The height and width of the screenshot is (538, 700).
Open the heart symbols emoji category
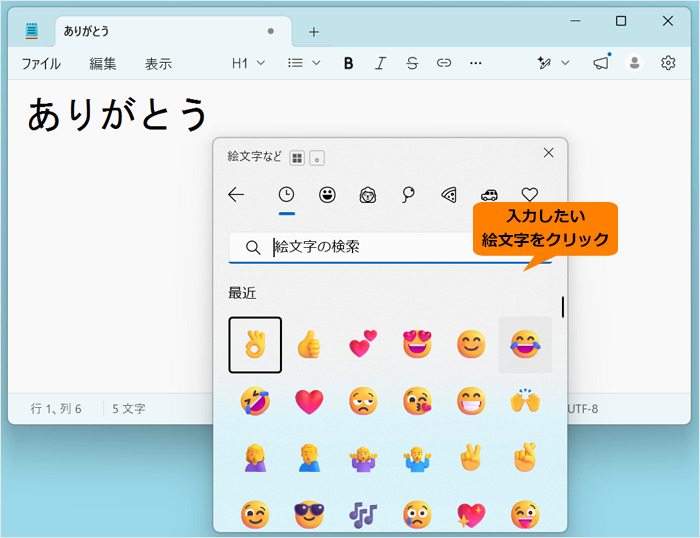click(x=529, y=195)
